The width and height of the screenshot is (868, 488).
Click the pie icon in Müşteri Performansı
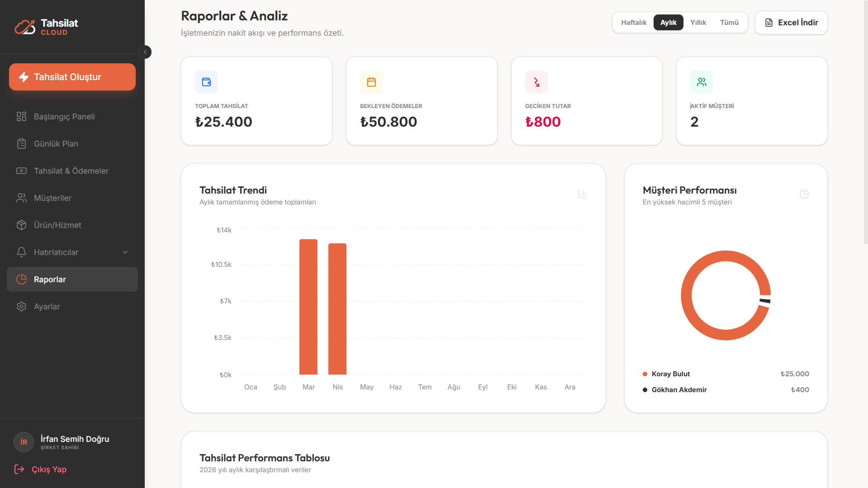coord(804,194)
